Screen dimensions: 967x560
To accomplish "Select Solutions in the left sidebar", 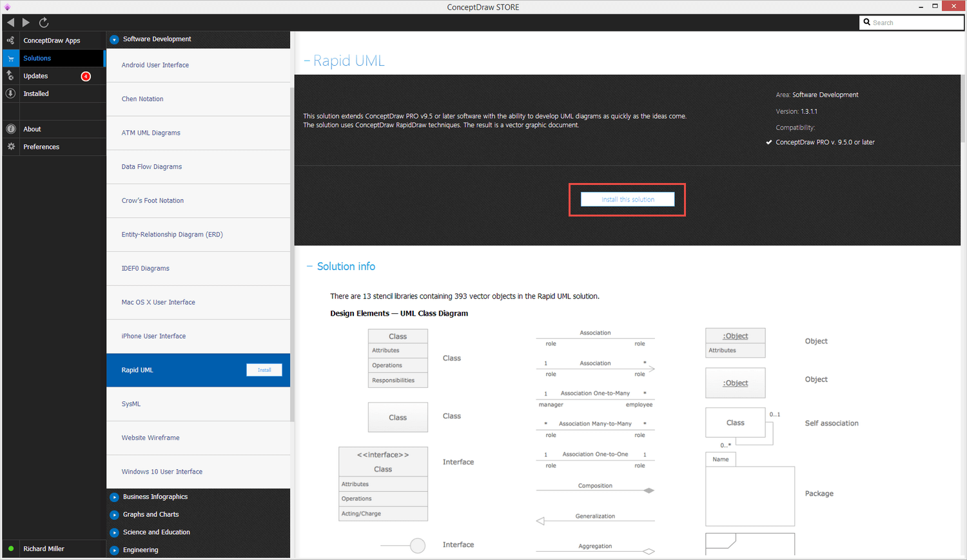I will coord(37,58).
